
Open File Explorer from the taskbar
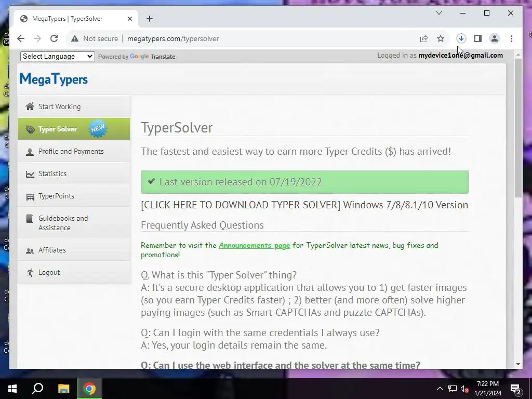[x=63, y=389]
